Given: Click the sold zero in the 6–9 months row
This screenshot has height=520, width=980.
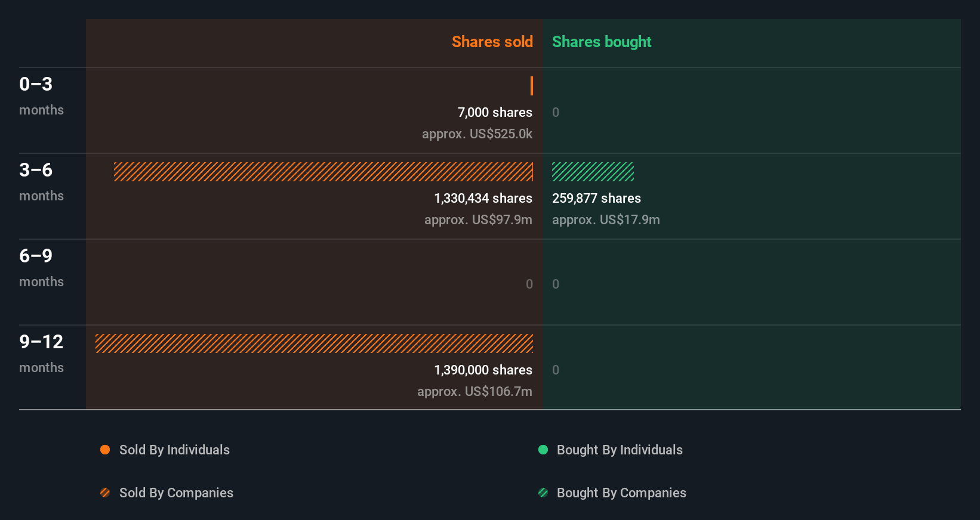Looking at the screenshot, I should (x=529, y=284).
